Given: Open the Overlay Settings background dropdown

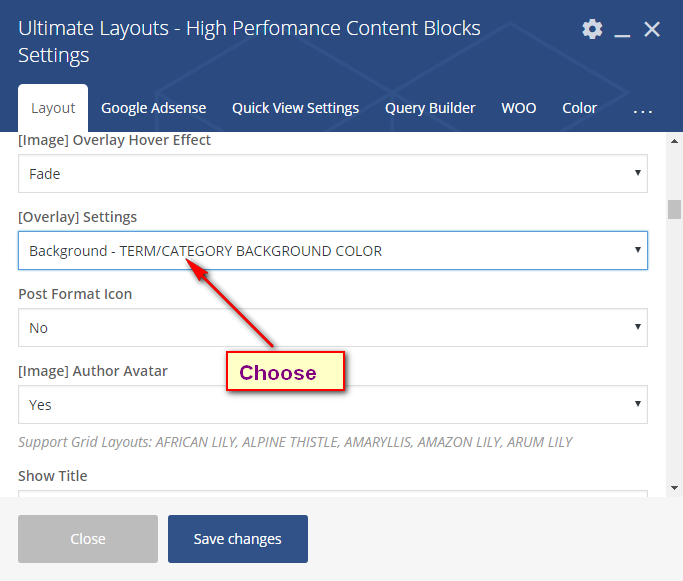Looking at the screenshot, I should coord(332,251).
